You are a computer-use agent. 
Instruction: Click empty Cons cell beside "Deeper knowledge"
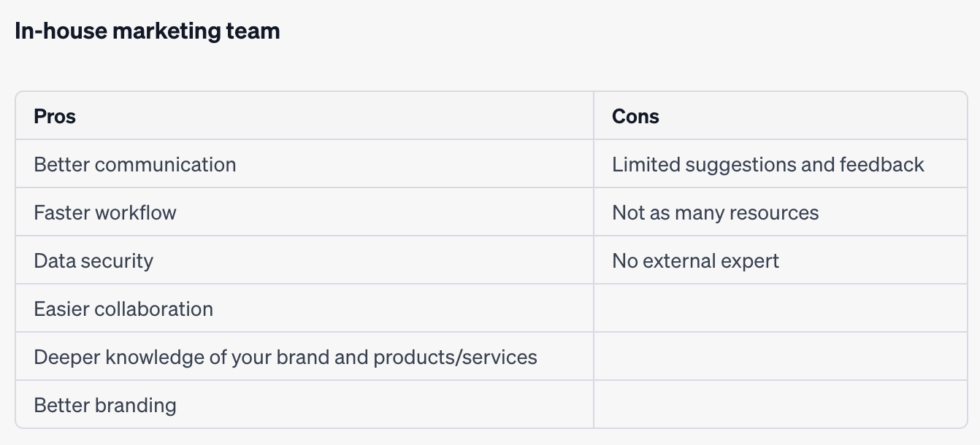[x=780, y=357]
